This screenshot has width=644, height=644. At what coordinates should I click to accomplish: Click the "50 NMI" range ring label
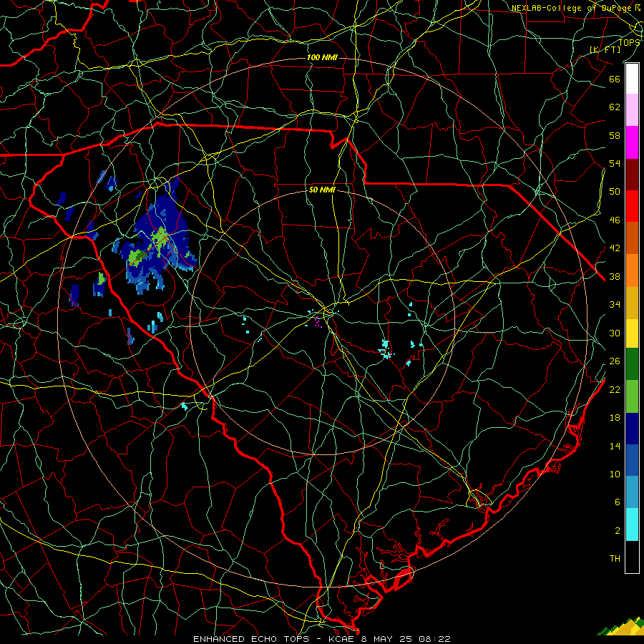tap(322, 190)
